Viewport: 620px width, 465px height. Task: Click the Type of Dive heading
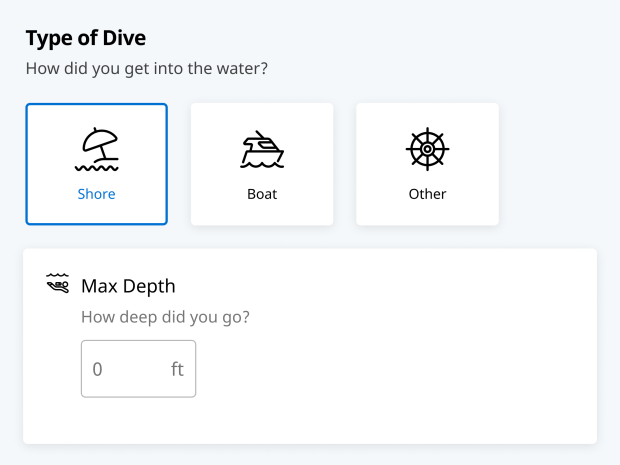click(86, 39)
